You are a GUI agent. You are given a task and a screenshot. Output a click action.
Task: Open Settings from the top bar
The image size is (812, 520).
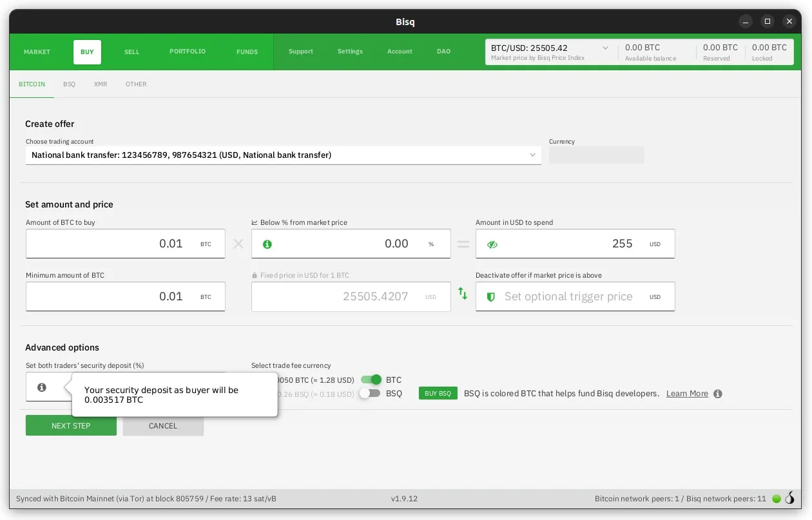(351, 52)
